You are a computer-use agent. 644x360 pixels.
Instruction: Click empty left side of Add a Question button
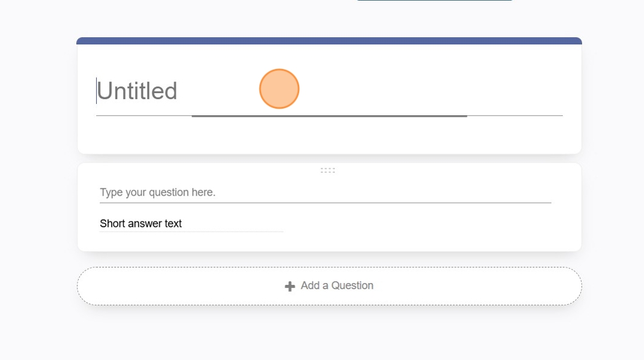150,286
